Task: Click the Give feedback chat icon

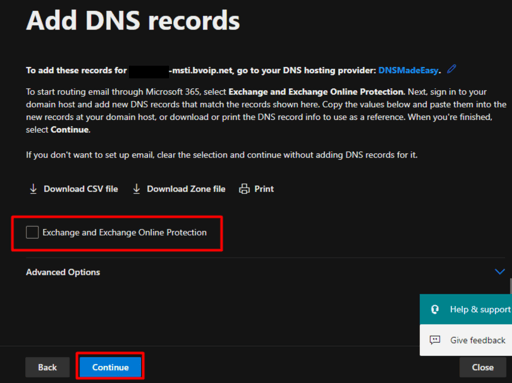Action: click(435, 340)
